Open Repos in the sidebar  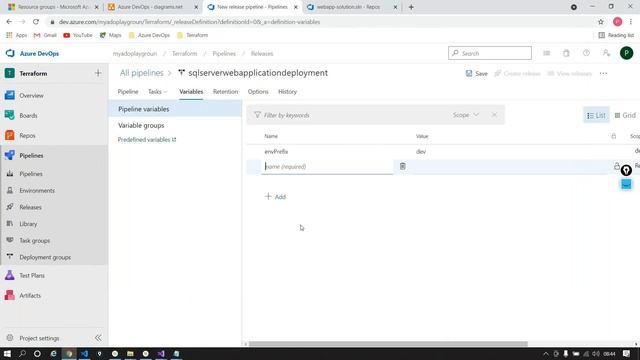tap(27, 136)
